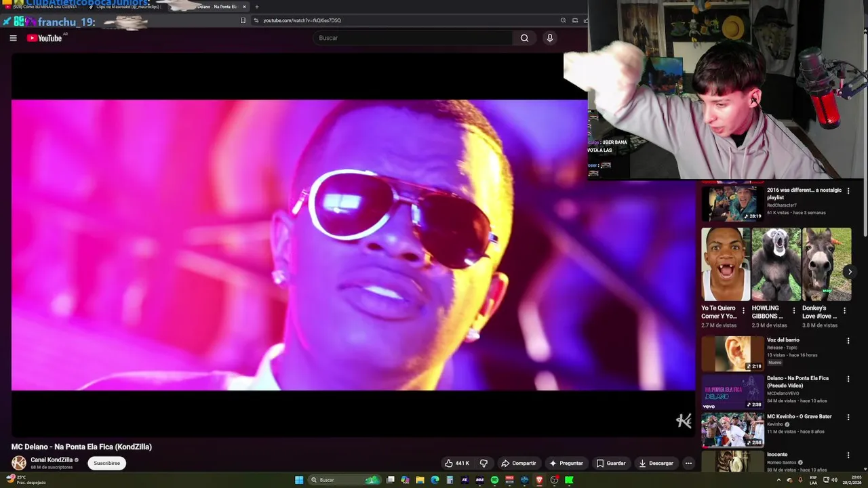Click the 'Release - Topic' channel text

point(782,348)
